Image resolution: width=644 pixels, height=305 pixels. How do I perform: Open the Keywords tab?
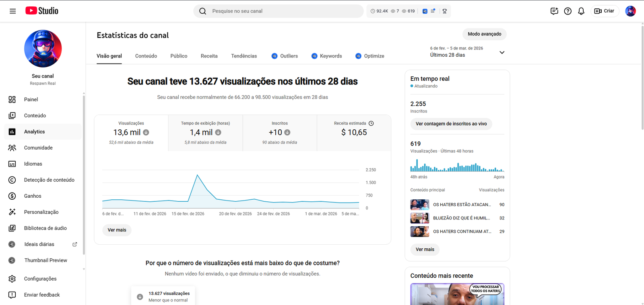pos(326,56)
